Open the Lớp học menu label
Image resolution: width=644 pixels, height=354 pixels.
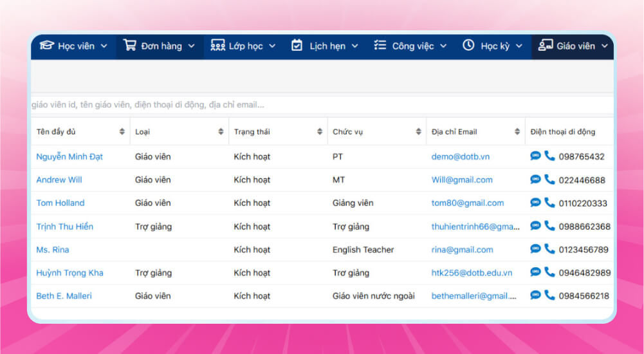click(246, 46)
